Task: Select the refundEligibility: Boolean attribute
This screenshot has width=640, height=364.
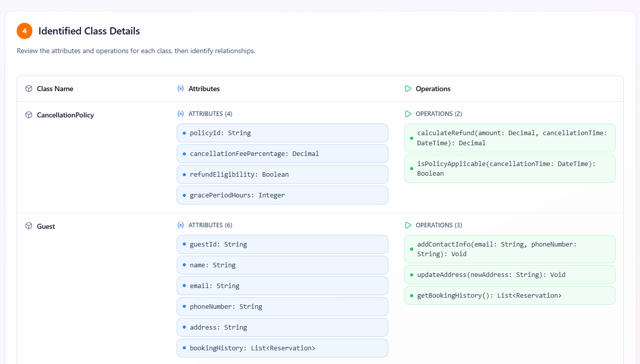Action: point(282,175)
